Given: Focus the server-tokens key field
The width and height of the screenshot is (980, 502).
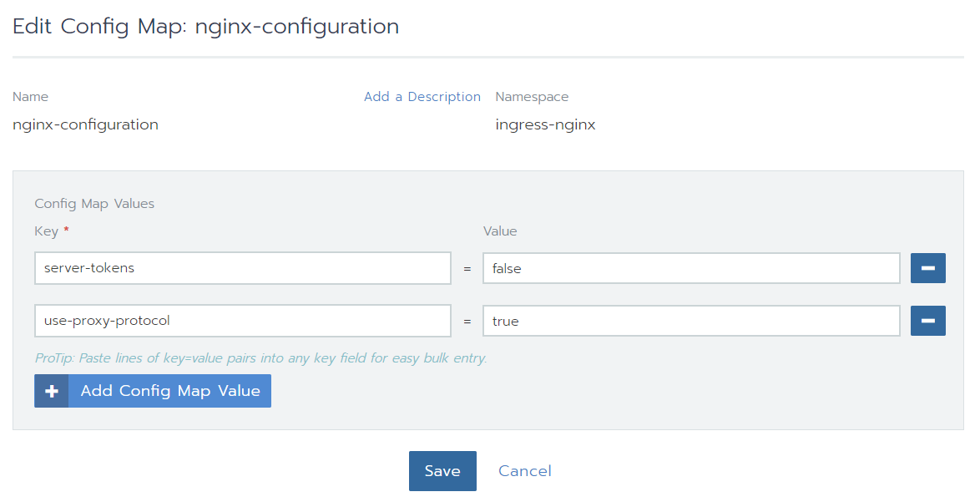Looking at the screenshot, I should tap(243, 268).
